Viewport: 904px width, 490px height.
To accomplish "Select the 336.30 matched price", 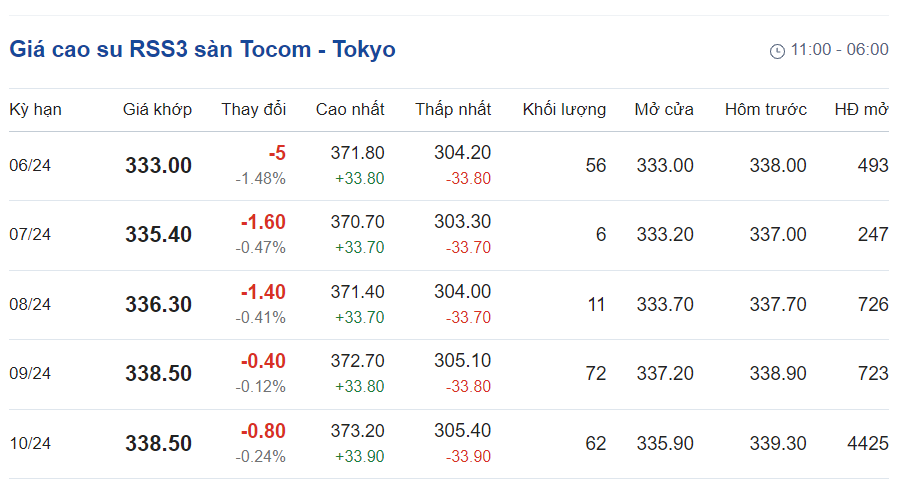I will [x=158, y=305].
